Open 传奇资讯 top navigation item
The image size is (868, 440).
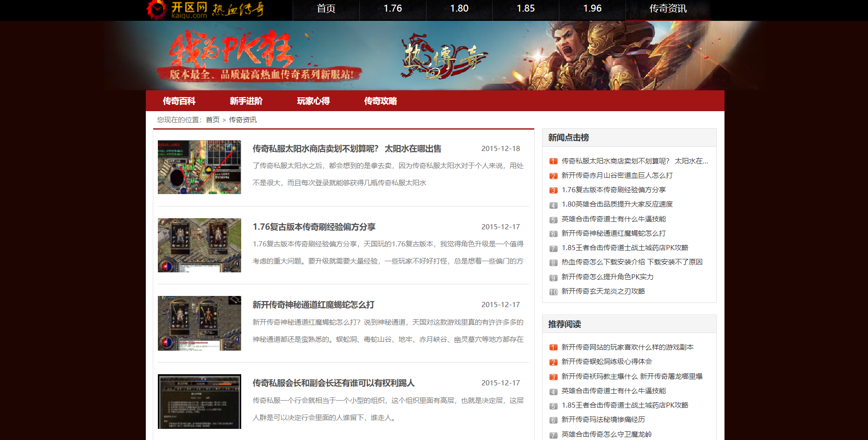click(668, 9)
